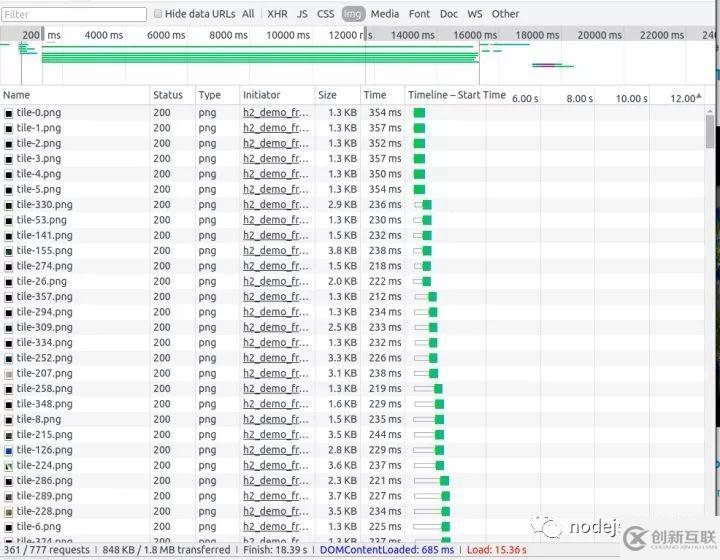Click the tile-309.png file icon
The image size is (720, 560).
[x=9, y=328]
